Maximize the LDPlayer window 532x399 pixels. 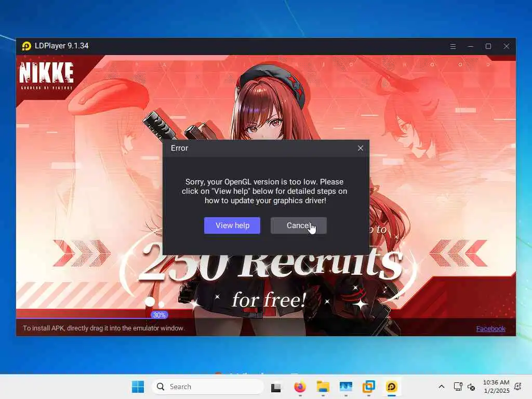(488, 46)
